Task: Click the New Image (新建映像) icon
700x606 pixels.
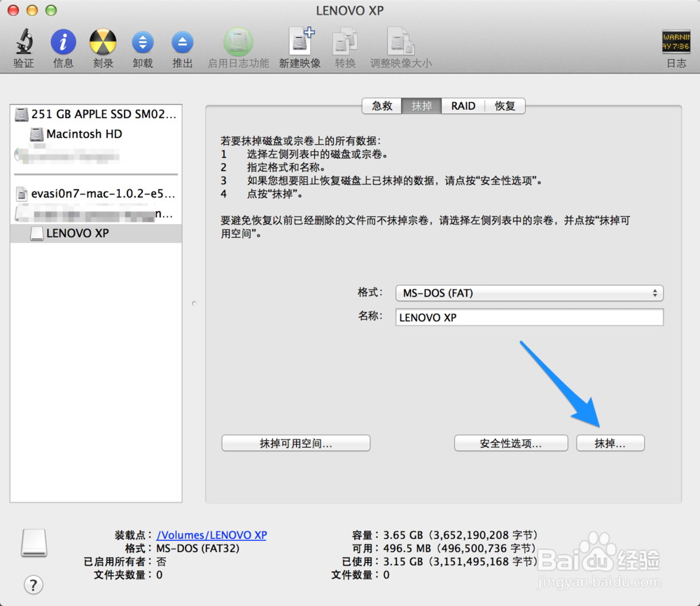Action: 300,41
